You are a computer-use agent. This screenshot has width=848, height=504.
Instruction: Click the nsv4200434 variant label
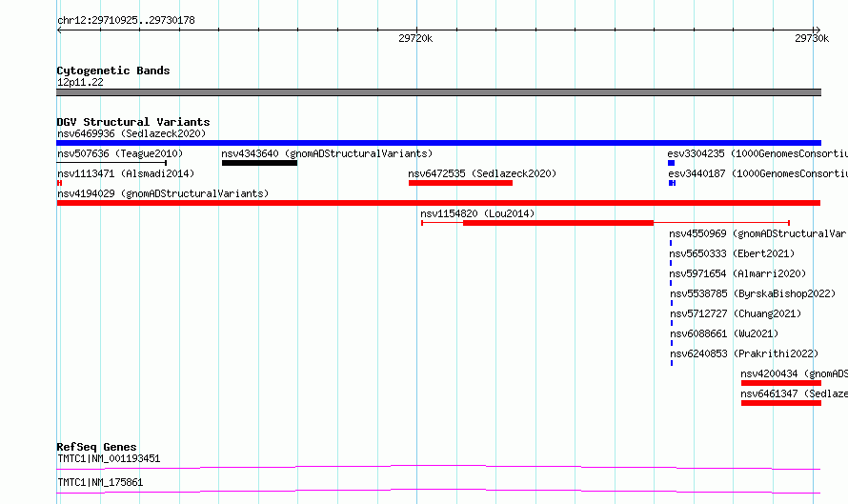(x=794, y=373)
